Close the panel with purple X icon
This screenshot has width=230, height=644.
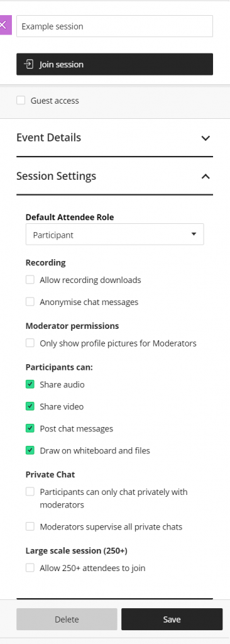click(x=5, y=25)
